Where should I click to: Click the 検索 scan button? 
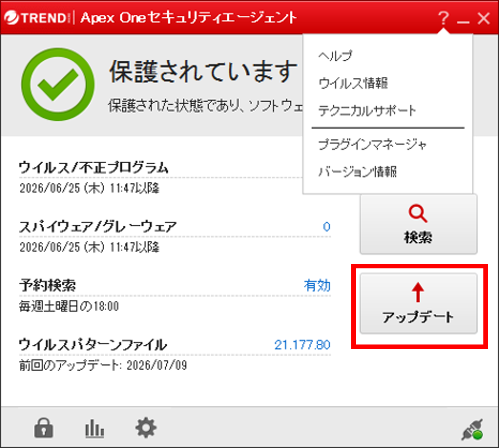click(x=418, y=224)
